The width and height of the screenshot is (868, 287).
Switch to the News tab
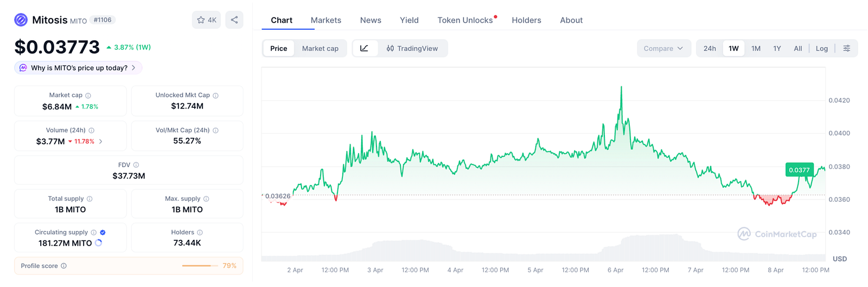pyautogui.click(x=371, y=20)
